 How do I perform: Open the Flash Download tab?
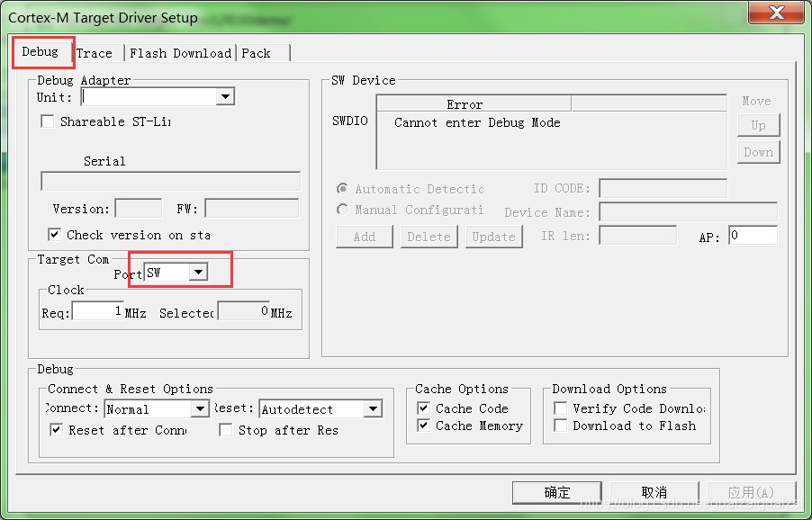180,53
